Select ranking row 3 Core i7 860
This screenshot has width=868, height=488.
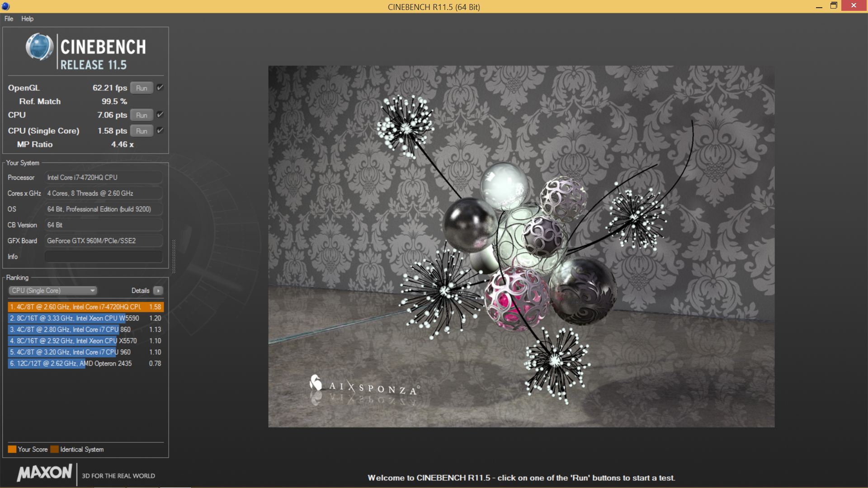85,329
